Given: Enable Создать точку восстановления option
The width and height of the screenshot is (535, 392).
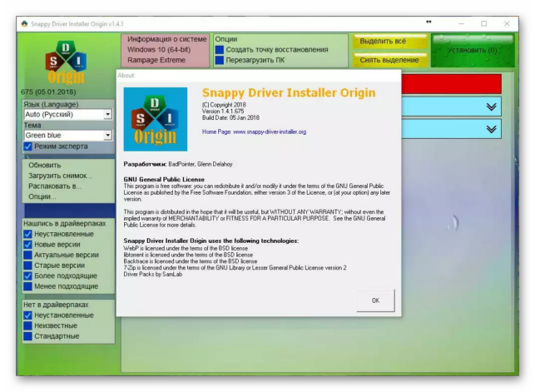Looking at the screenshot, I should click(x=220, y=50).
